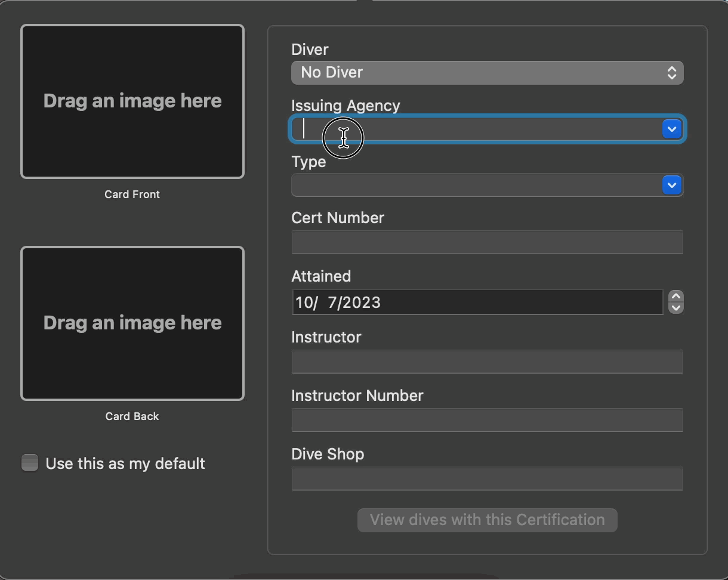
Task: Click the Diver popup up-down chevrons icon
Action: coord(671,73)
